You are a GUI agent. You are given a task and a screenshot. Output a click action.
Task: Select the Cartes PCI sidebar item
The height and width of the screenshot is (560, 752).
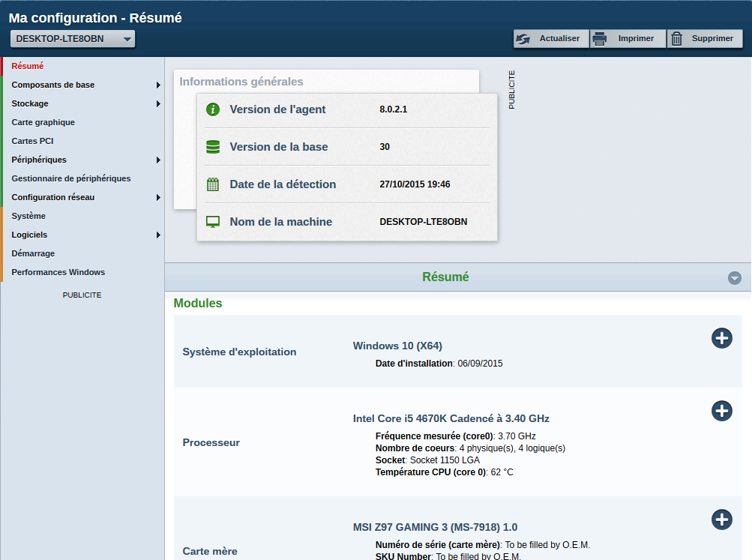tap(32, 141)
